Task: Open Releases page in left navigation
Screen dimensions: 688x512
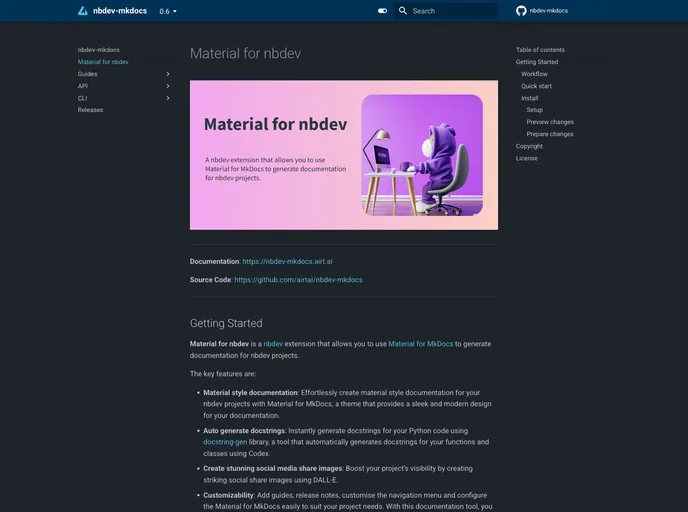Action: [90, 110]
